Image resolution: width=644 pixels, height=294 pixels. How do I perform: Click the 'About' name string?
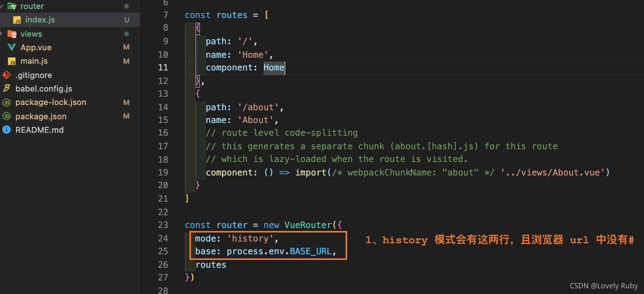(256, 120)
